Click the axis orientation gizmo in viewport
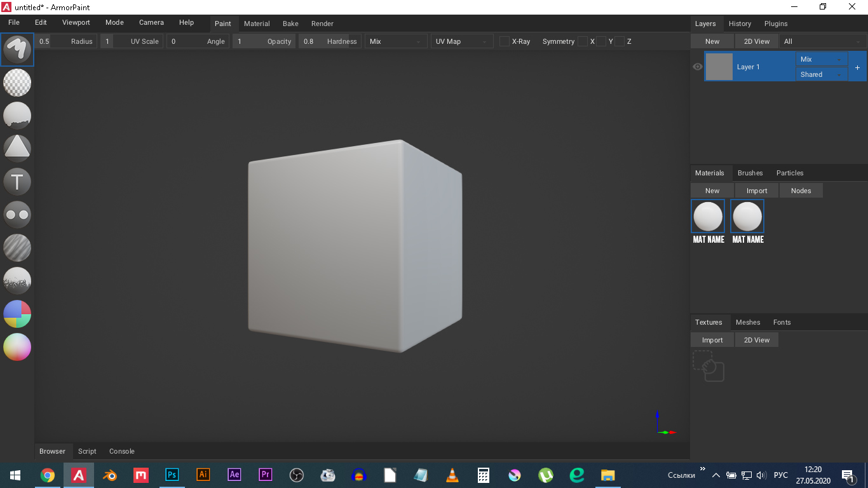The width and height of the screenshot is (868, 488). click(665, 423)
